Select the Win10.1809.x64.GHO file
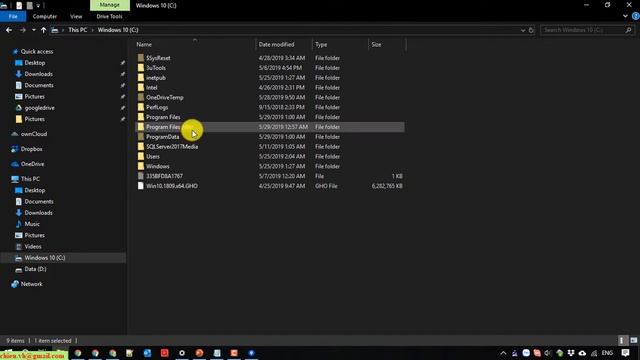 click(x=172, y=186)
